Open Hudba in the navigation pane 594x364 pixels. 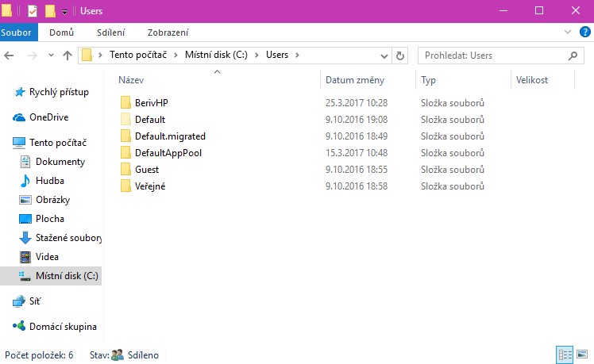tap(49, 181)
